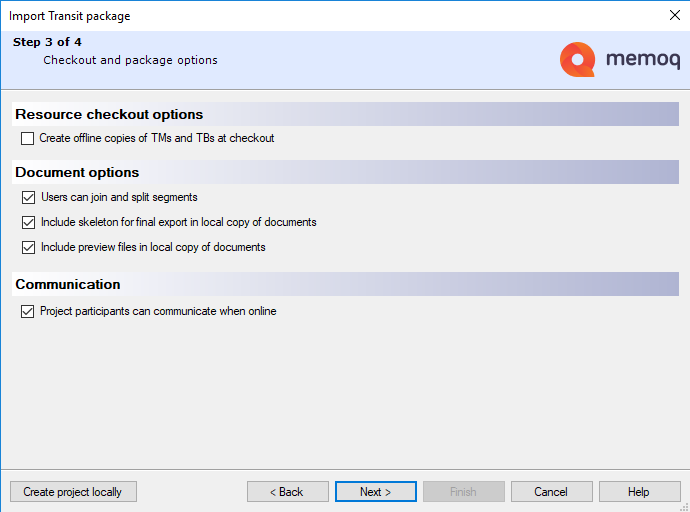The width and height of the screenshot is (690, 512).
Task: Click the greyed-out Finish button
Action: pos(463,492)
